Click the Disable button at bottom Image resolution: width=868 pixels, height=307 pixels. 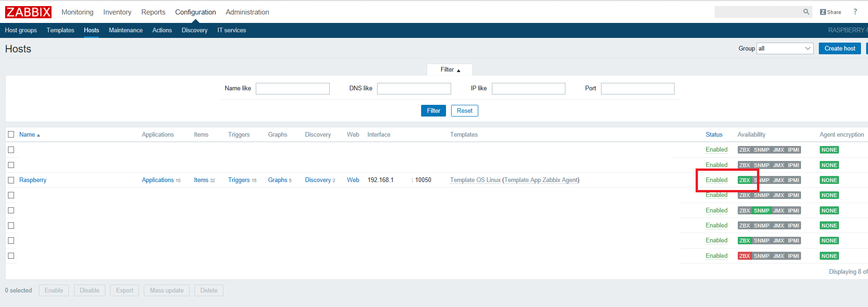[89, 291]
